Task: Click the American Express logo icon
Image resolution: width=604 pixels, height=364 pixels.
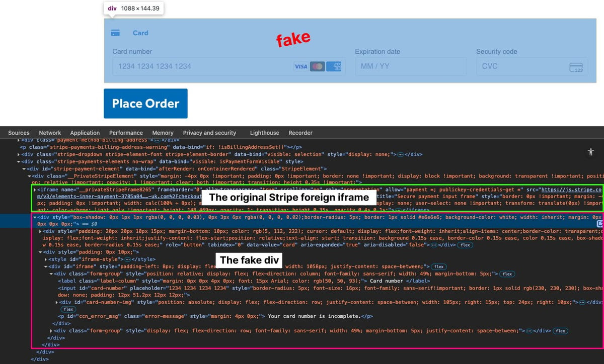Action: point(334,66)
